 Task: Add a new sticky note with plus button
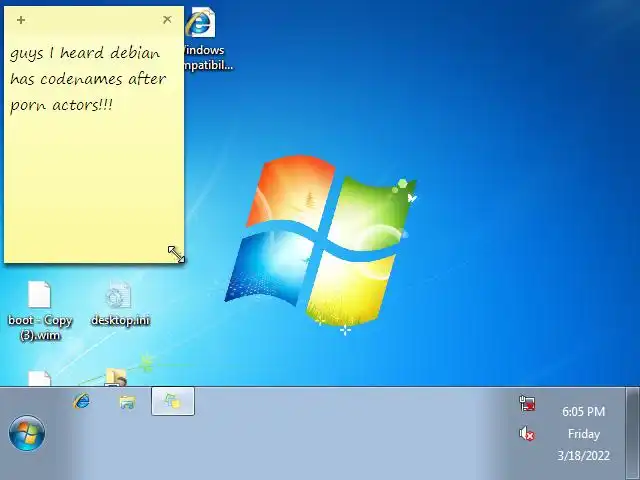[21, 20]
